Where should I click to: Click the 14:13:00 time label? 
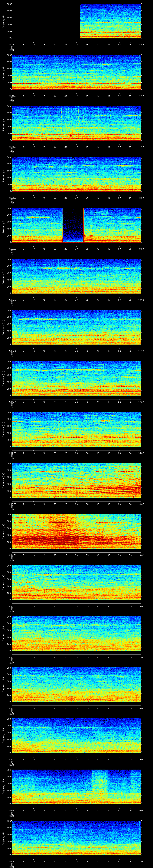[12, 504]
